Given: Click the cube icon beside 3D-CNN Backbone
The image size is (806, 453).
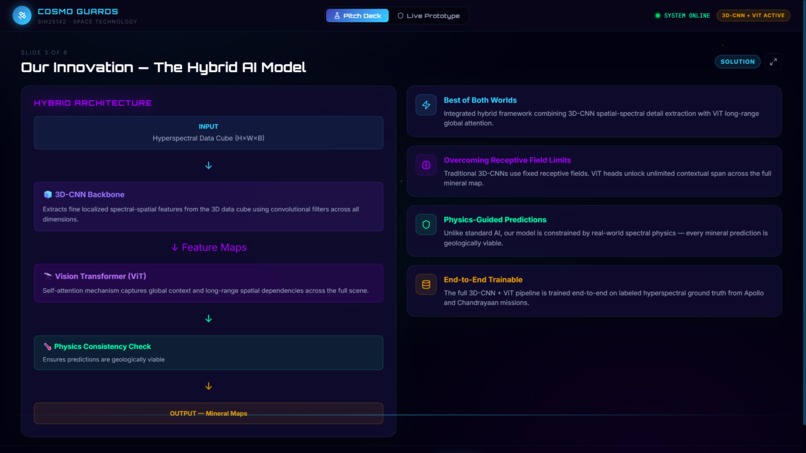Looking at the screenshot, I should click(x=48, y=194).
